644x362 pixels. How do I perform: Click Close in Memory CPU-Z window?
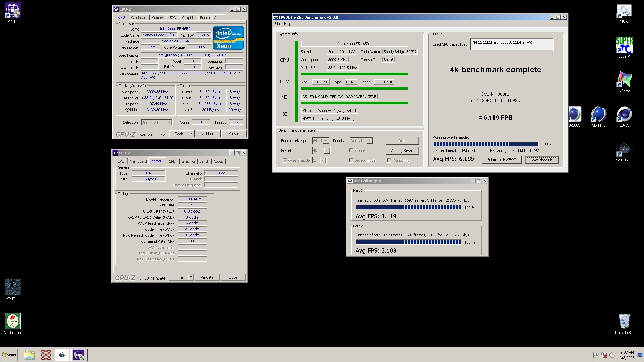click(x=233, y=277)
